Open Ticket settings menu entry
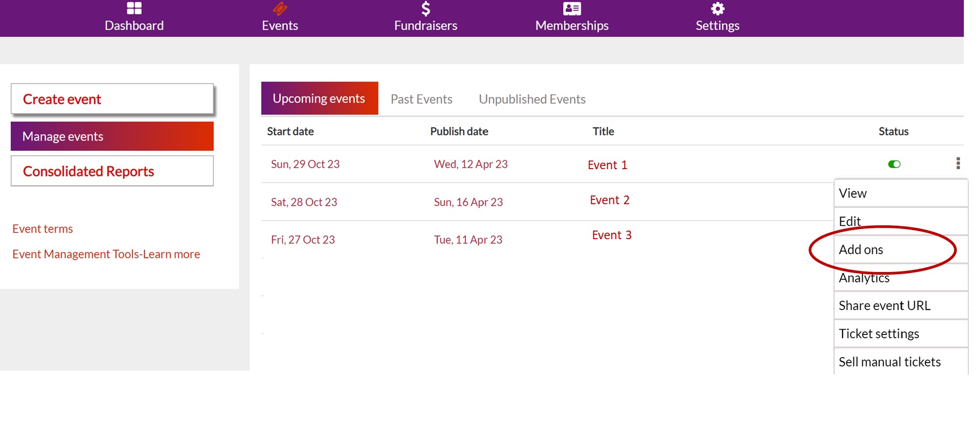Image resolution: width=980 pixels, height=432 pixels. (901, 334)
